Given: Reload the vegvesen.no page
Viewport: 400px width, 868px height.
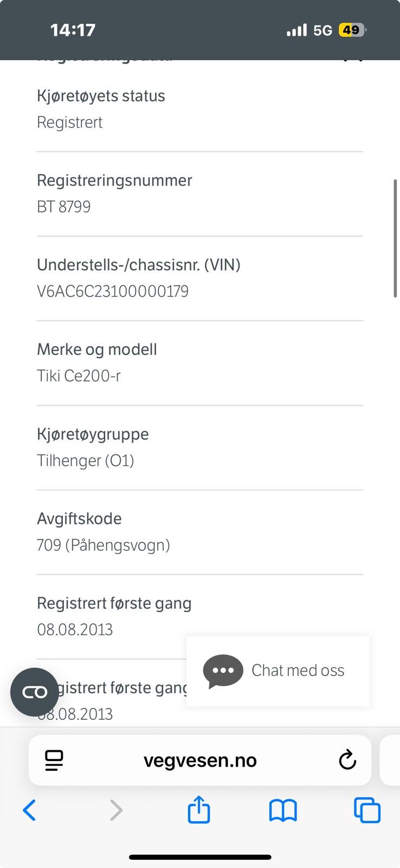Looking at the screenshot, I should click(347, 760).
